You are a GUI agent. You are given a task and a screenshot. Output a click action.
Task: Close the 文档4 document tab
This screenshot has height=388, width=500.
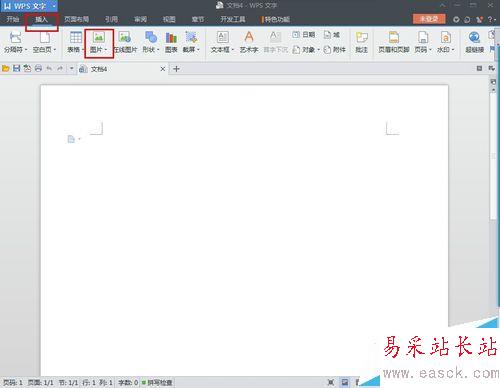[x=163, y=69]
